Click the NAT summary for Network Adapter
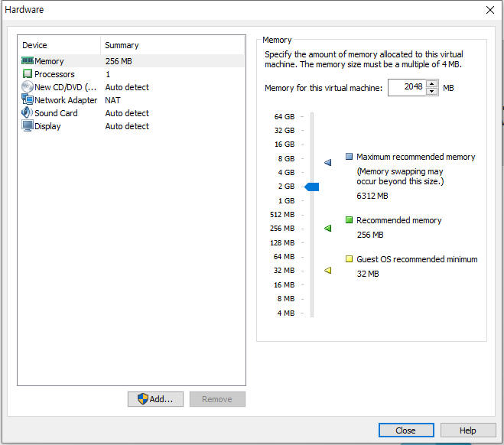504x445 pixels. pyautogui.click(x=112, y=100)
